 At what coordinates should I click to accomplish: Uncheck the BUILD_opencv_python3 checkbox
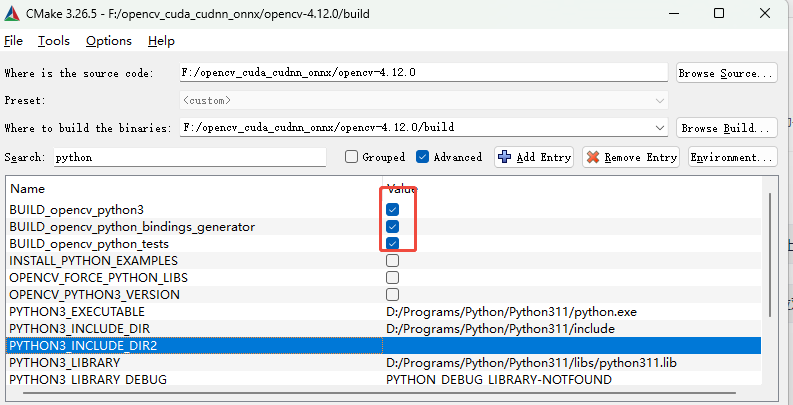(x=393, y=210)
